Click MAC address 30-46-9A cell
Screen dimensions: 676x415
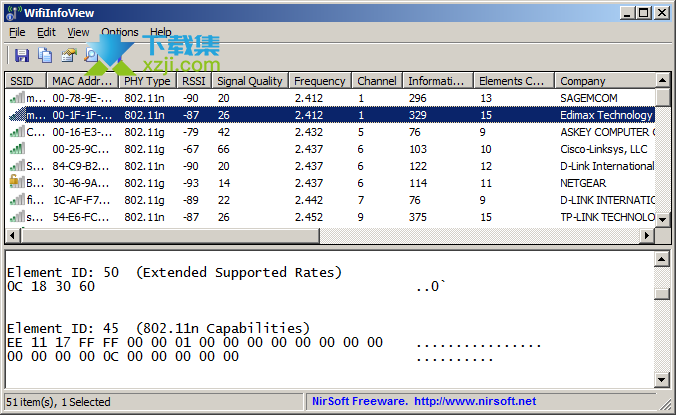coord(81,183)
